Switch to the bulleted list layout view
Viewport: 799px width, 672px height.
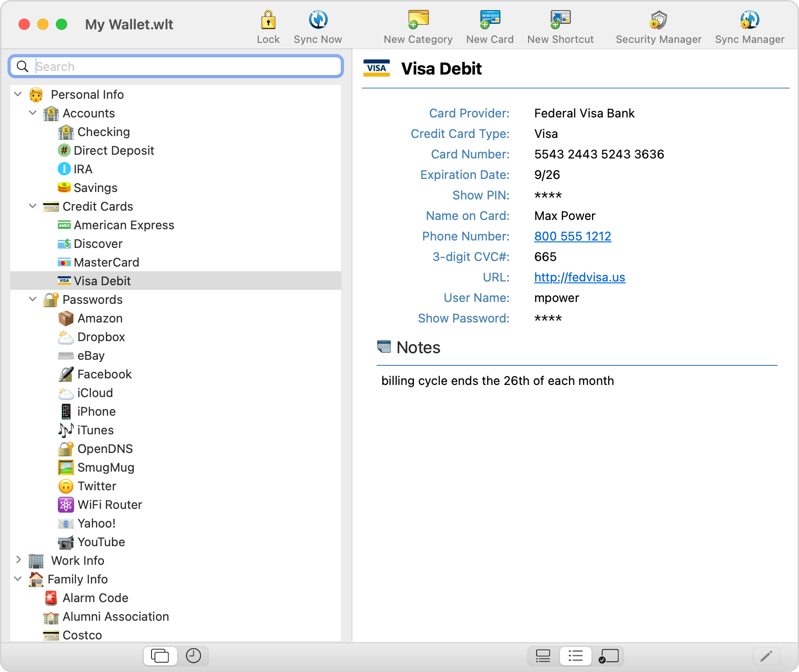click(576, 656)
